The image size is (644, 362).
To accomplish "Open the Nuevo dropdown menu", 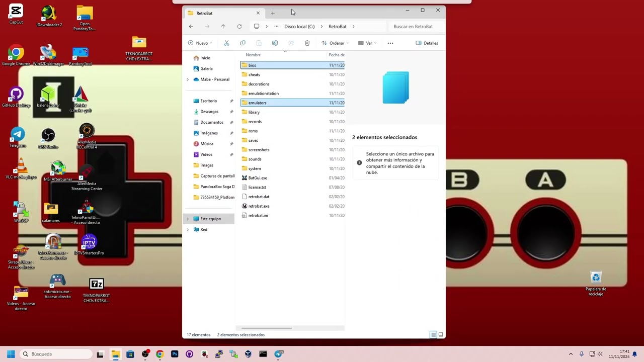I will (200, 43).
